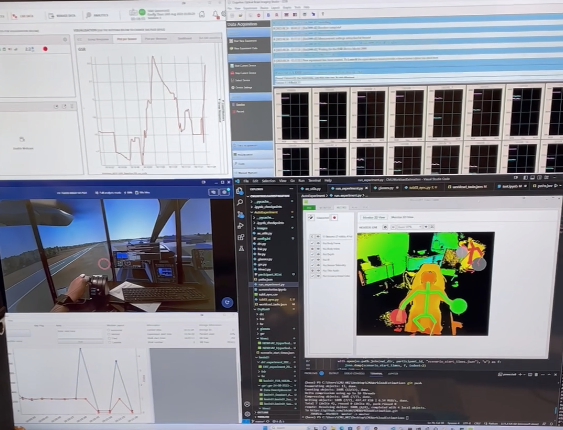Click the Windows Start button on taskbar
Screen dimensions: 563x430
pos(265,427)
